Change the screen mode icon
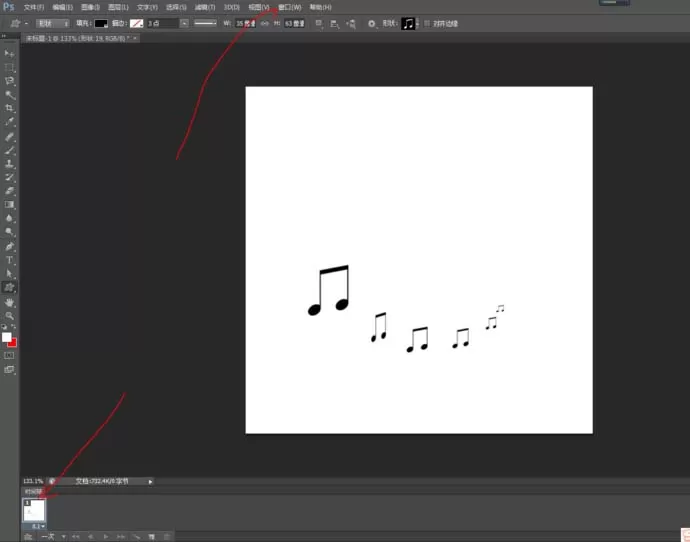Viewport: 690px width, 542px height. pyautogui.click(x=9, y=370)
